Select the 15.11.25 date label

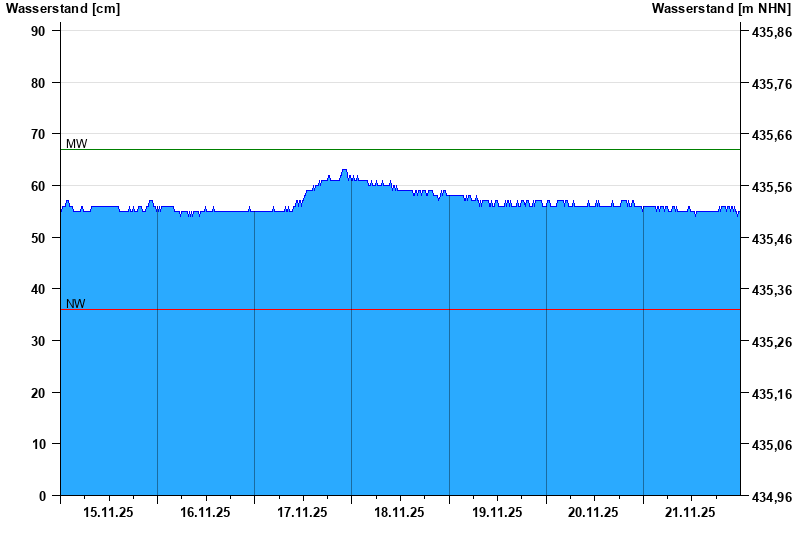click(x=108, y=512)
